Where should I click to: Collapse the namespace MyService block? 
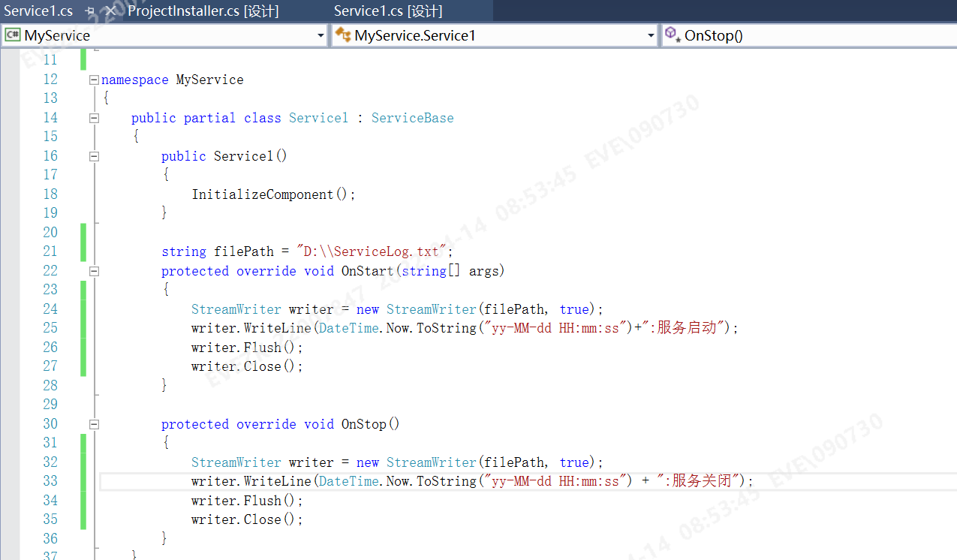[x=94, y=80]
